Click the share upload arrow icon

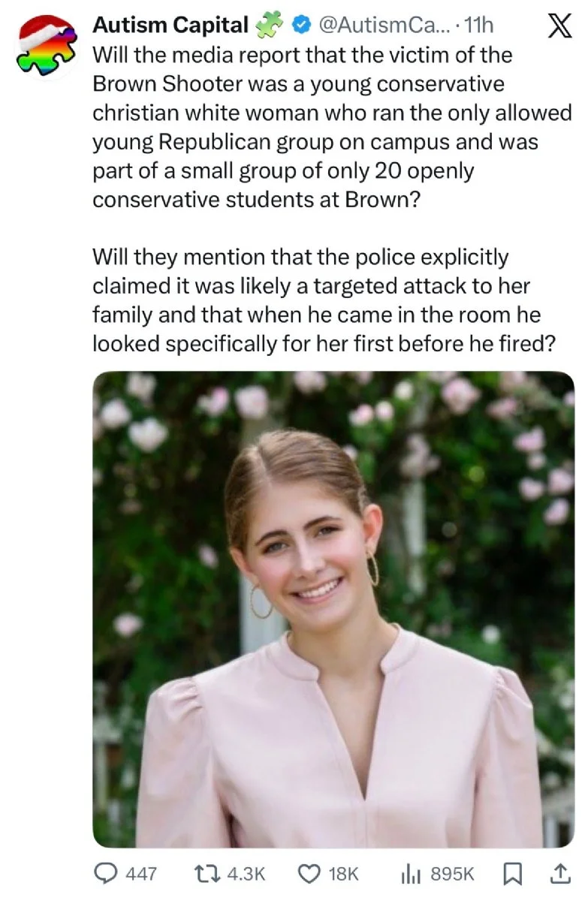pyautogui.click(x=559, y=873)
